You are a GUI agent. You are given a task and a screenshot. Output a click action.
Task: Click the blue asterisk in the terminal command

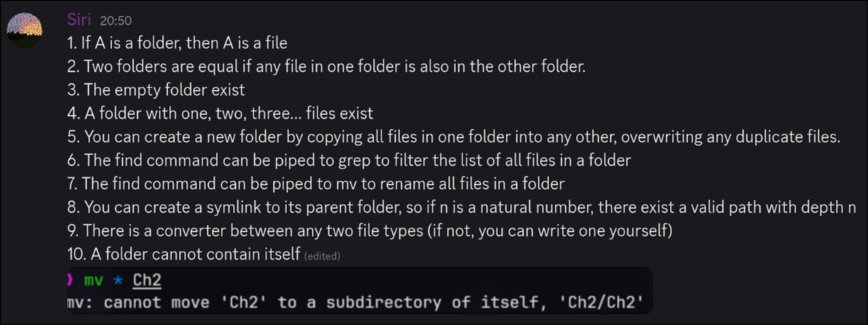[x=118, y=280]
